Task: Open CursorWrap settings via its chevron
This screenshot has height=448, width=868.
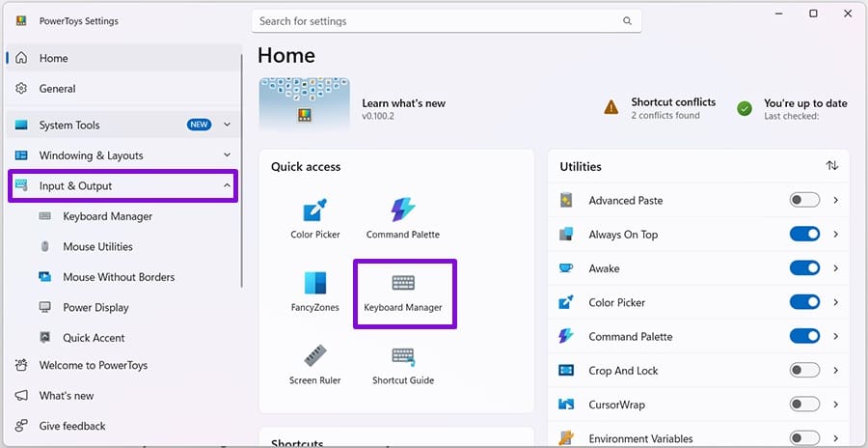Action: [x=836, y=405]
